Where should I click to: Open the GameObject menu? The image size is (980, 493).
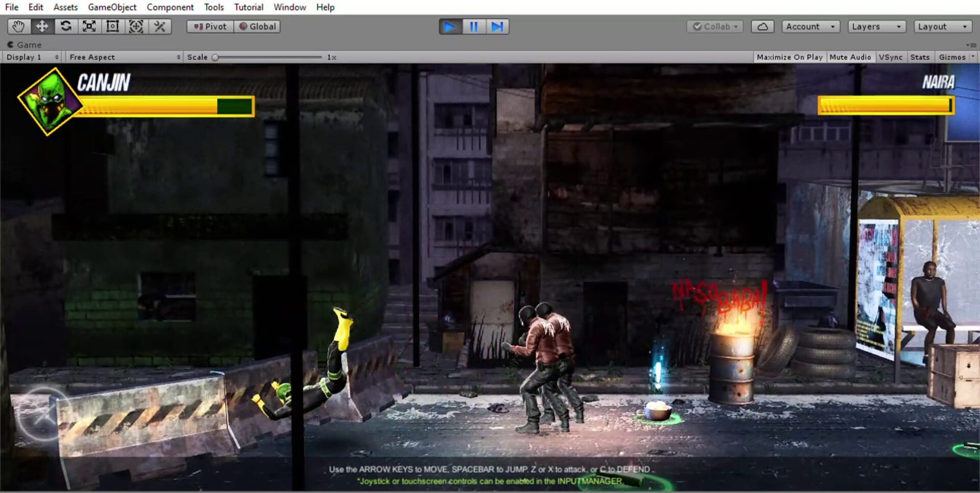click(x=112, y=7)
